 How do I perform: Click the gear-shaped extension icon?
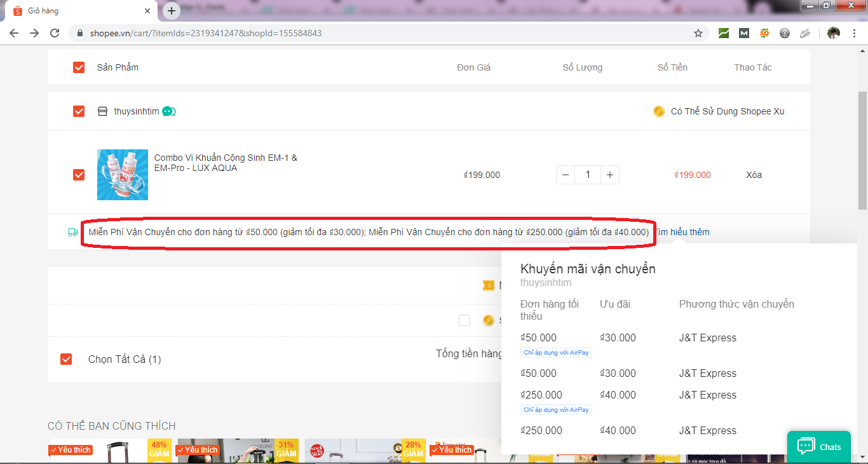tap(785, 33)
